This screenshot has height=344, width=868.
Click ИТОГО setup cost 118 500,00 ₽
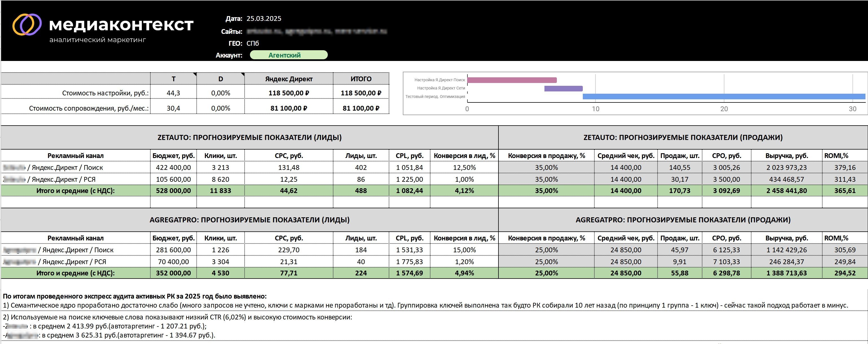click(361, 93)
